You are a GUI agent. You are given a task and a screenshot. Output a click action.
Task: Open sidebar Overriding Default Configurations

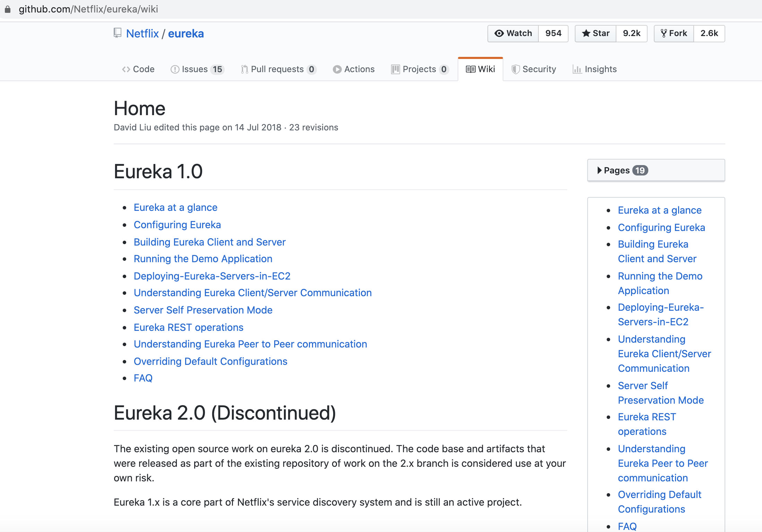[x=659, y=502]
